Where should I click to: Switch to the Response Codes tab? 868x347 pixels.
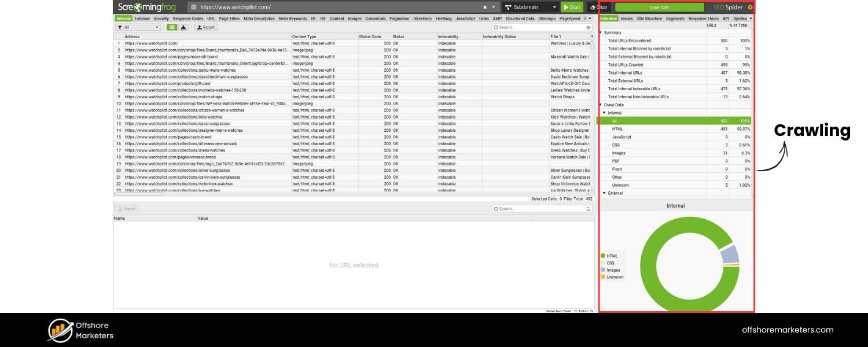pyautogui.click(x=188, y=18)
